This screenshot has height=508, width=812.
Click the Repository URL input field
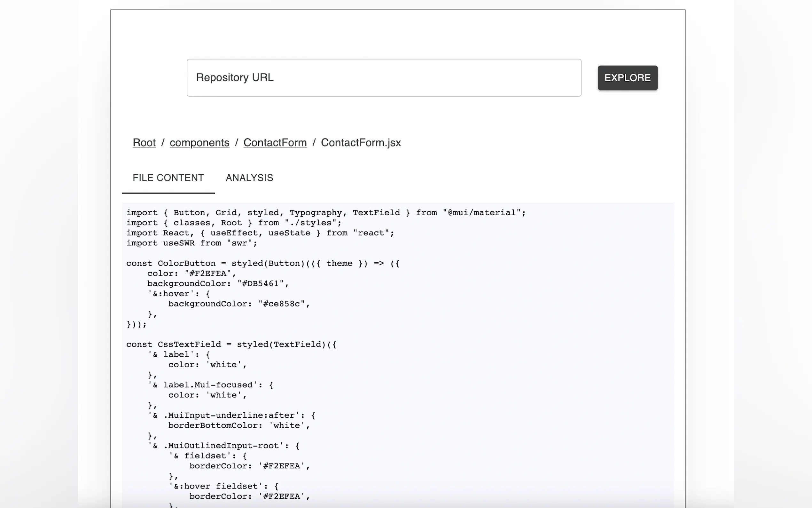(384, 78)
